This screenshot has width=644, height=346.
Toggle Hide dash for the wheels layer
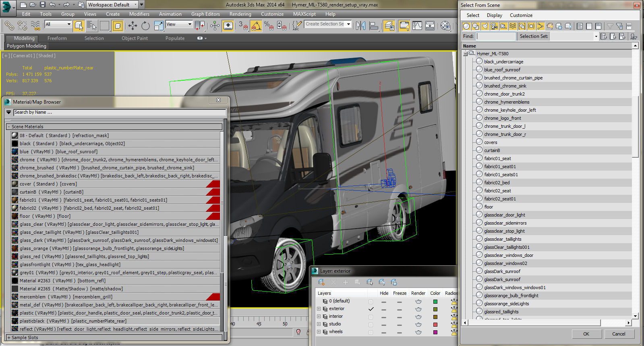pos(384,332)
